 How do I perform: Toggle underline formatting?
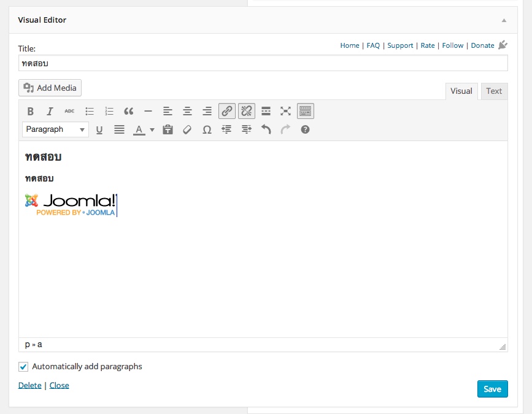tap(99, 129)
